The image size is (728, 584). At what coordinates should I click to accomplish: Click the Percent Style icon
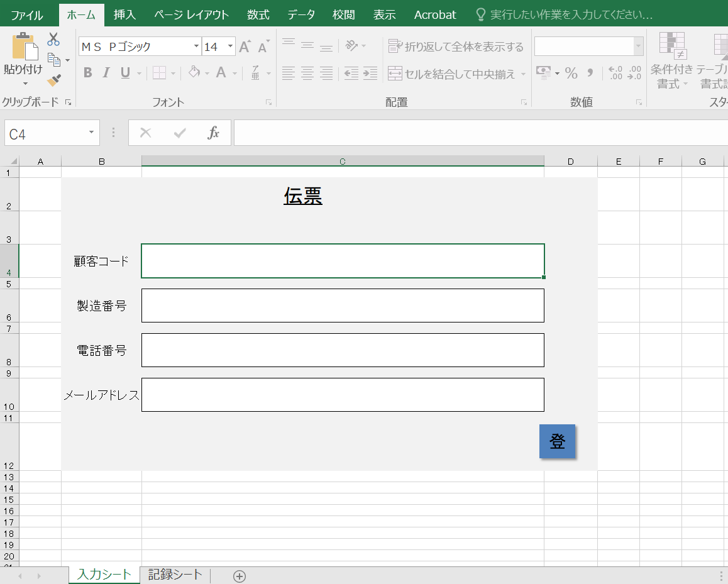pos(571,74)
